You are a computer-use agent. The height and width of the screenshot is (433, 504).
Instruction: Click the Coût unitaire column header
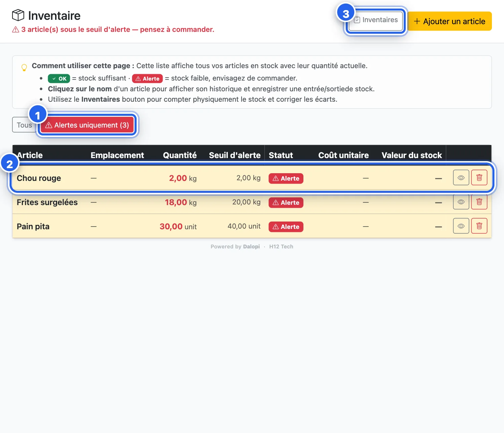pyautogui.click(x=343, y=155)
